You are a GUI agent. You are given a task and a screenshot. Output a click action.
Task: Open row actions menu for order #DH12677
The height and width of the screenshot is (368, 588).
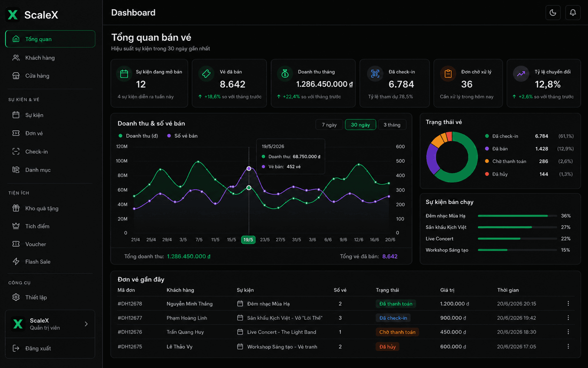tap(568, 318)
